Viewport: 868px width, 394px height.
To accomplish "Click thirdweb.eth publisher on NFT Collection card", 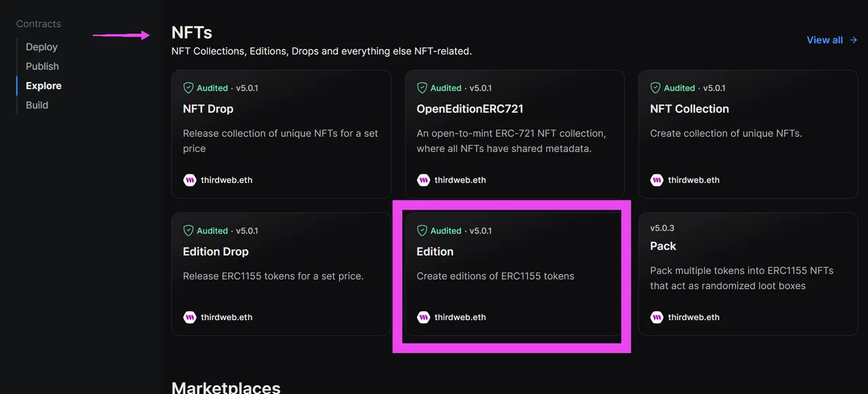I will click(x=694, y=180).
